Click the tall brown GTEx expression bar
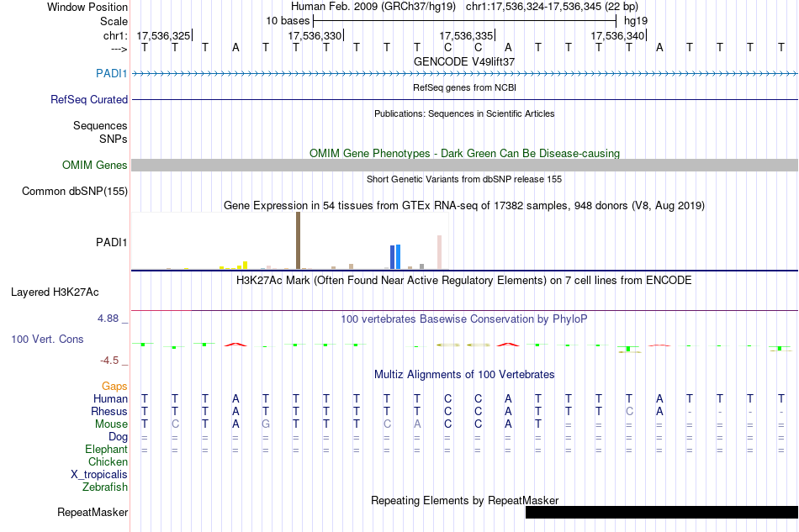799x532 pixels. pyautogui.click(x=298, y=240)
